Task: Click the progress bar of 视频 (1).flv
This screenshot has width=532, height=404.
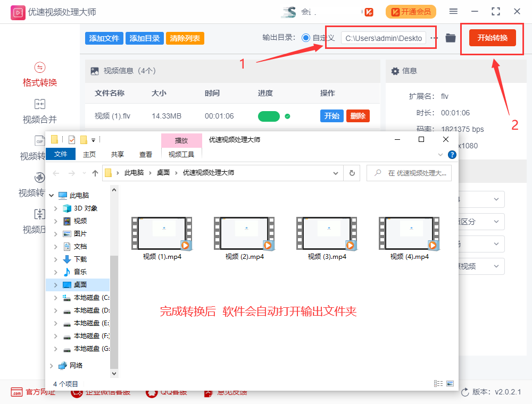Action: (x=269, y=116)
